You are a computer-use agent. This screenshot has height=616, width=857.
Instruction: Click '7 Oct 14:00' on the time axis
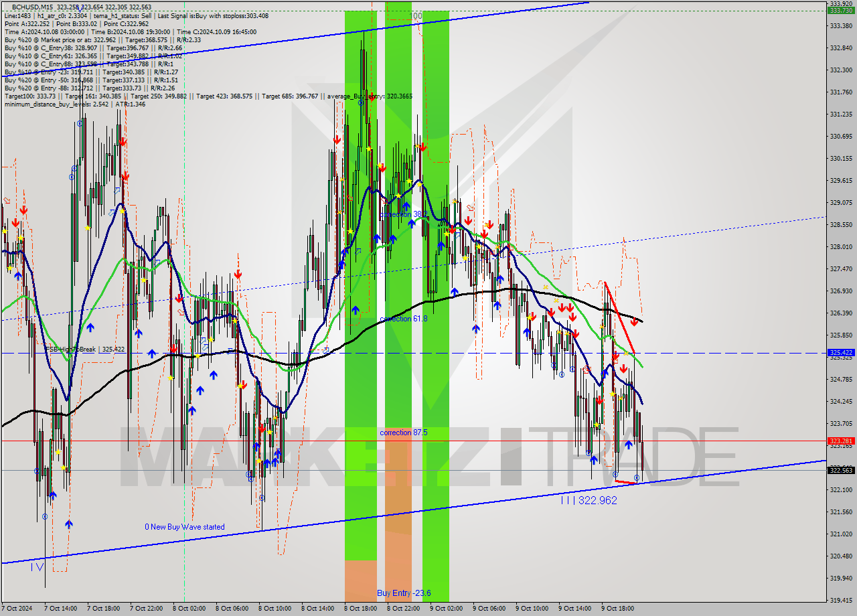[61, 609]
